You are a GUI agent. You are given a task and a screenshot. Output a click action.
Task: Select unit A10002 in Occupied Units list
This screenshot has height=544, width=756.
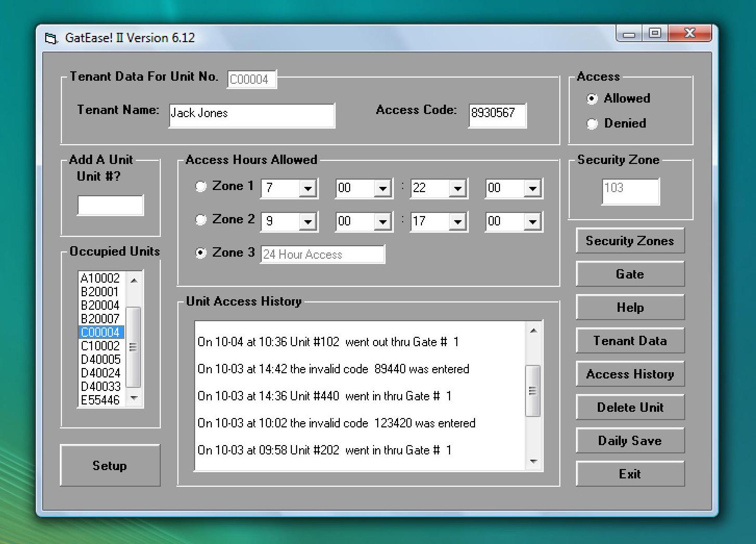pyautogui.click(x=99, y=279)
